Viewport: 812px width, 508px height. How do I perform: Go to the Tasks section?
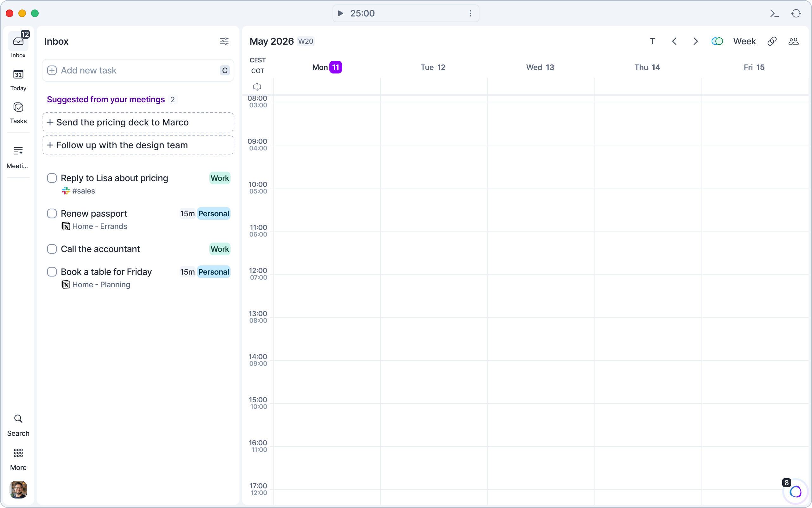[18, 113]
